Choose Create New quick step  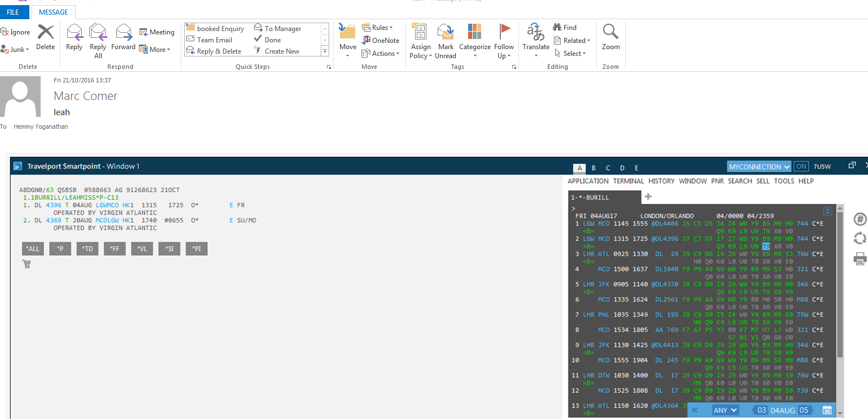coord(276,51)
